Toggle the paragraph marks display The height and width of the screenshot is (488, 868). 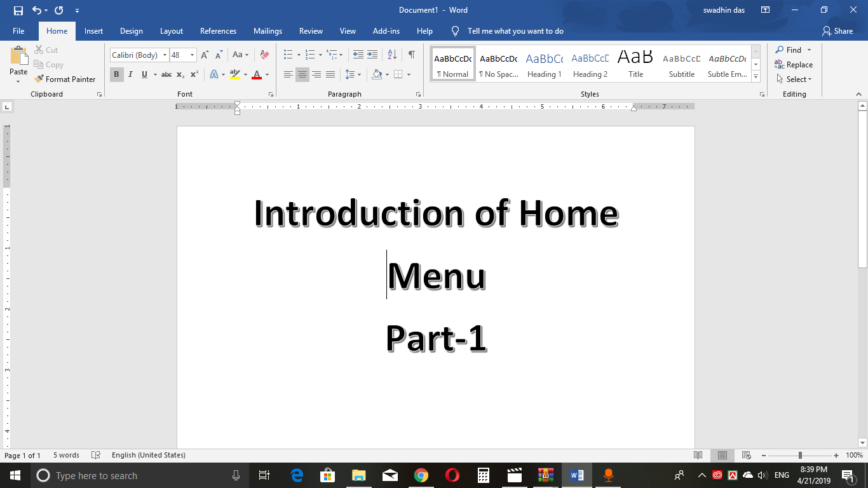pos(411,54)
